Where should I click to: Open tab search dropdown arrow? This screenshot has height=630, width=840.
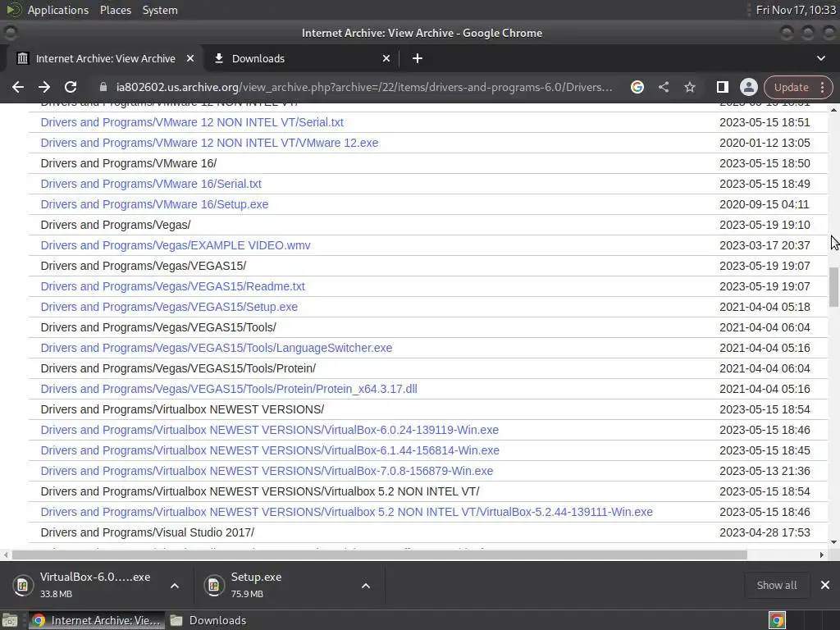820,58
